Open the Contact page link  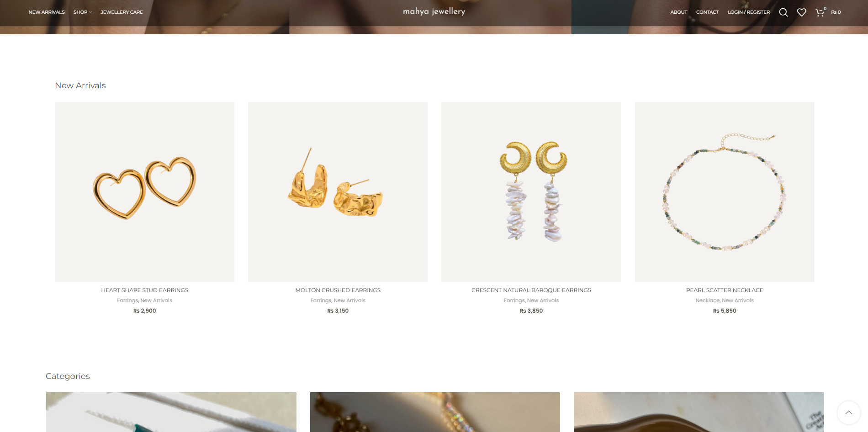pyautogui.click(x=707, y=12)
